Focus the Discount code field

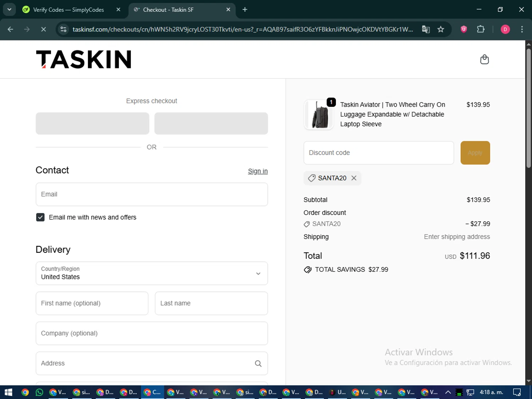(379, 153)
